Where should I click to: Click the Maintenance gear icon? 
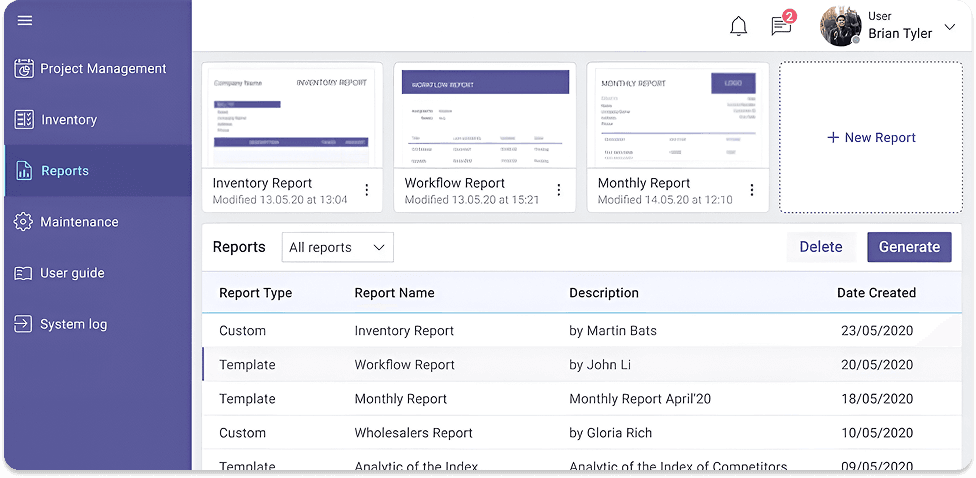pos(24,222)
